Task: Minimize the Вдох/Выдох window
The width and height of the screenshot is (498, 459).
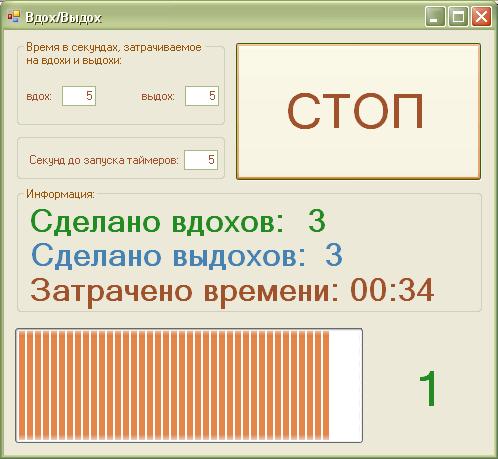Action: [x=435, y=16]
